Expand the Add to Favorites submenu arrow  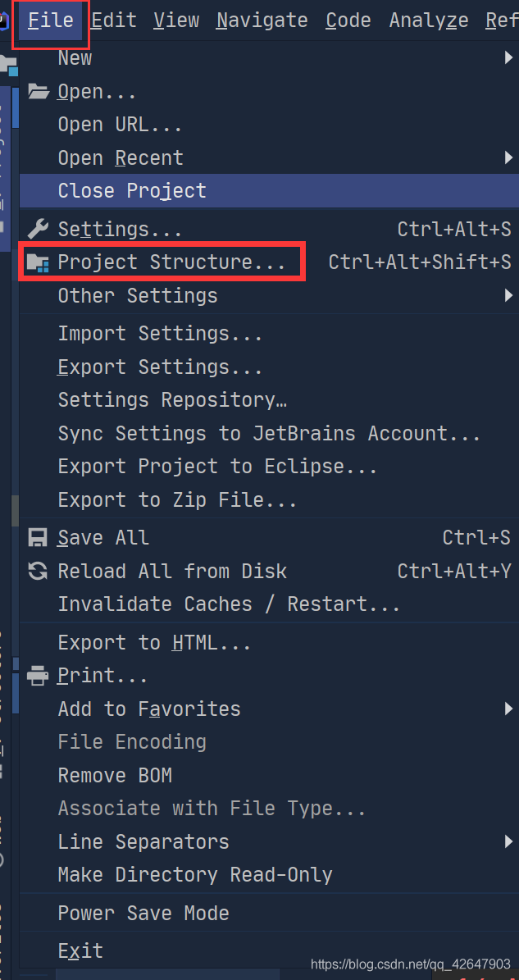coord(509,709)
